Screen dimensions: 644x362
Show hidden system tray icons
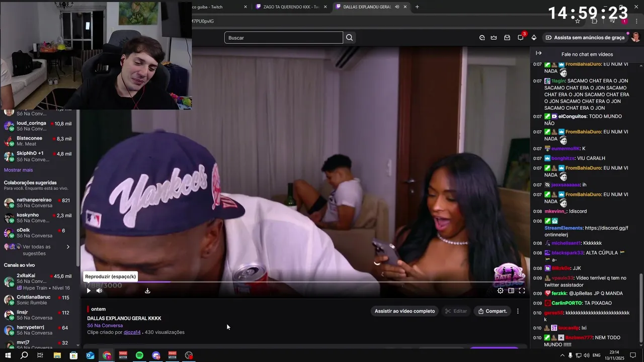pyautogui.click(x=562, y=355)
